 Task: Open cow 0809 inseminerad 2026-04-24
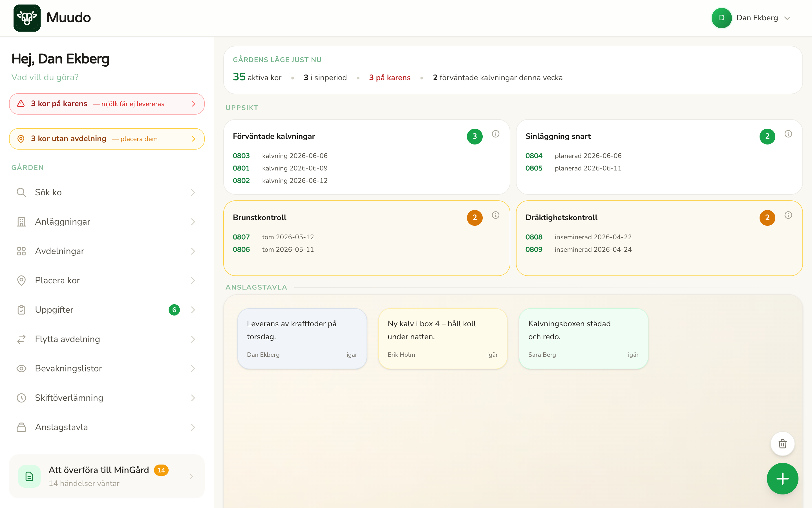(x=534, y=250)
